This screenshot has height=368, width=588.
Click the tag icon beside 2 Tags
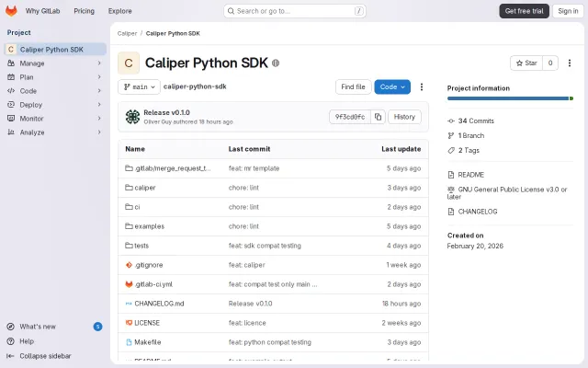tap(451, 150)
